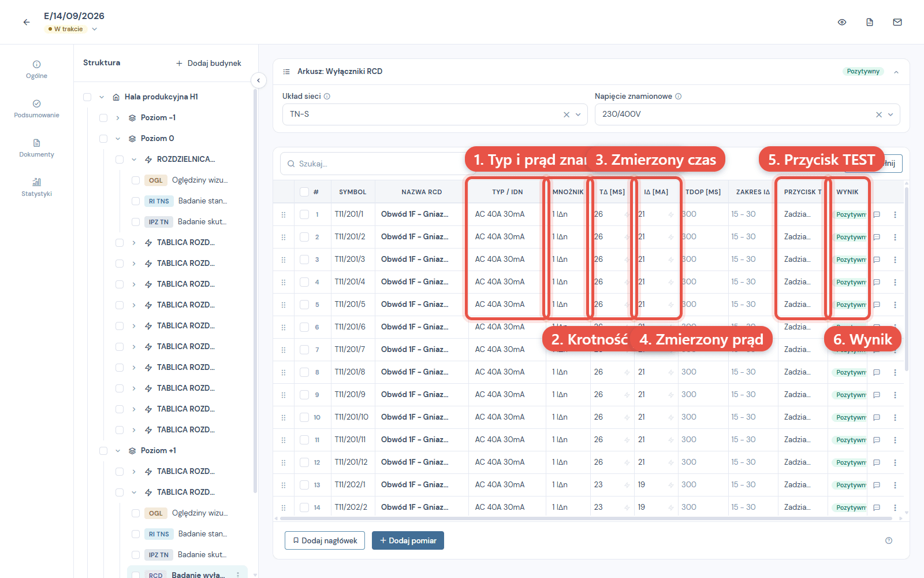Check the Hala produkcyjna H1 checkbox

pyautogui.click(x=87, y=97)
